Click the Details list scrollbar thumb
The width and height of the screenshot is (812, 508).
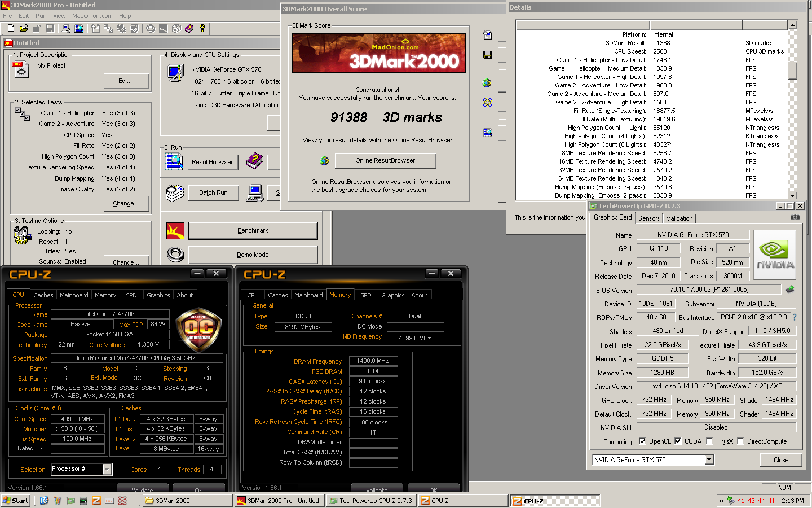point(793,71)
